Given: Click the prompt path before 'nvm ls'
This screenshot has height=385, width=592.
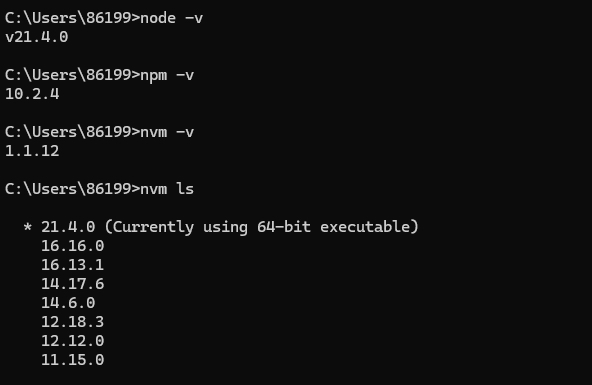Looking at the screenshot, I should [68, 189].
